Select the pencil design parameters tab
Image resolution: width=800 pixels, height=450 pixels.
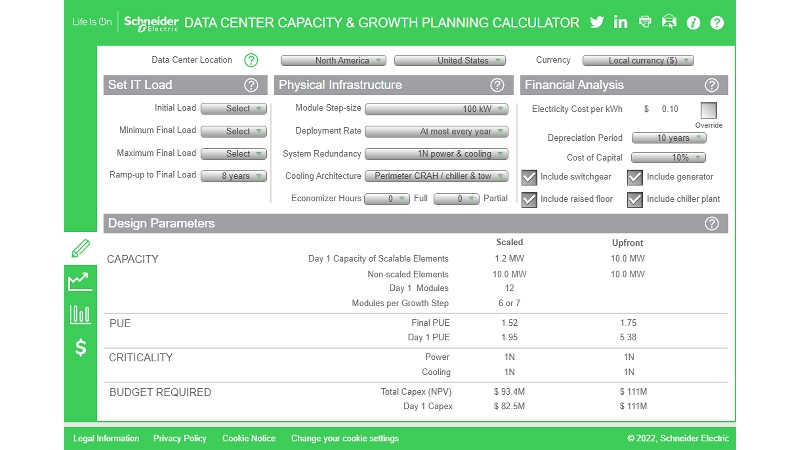tap(80, 248)
